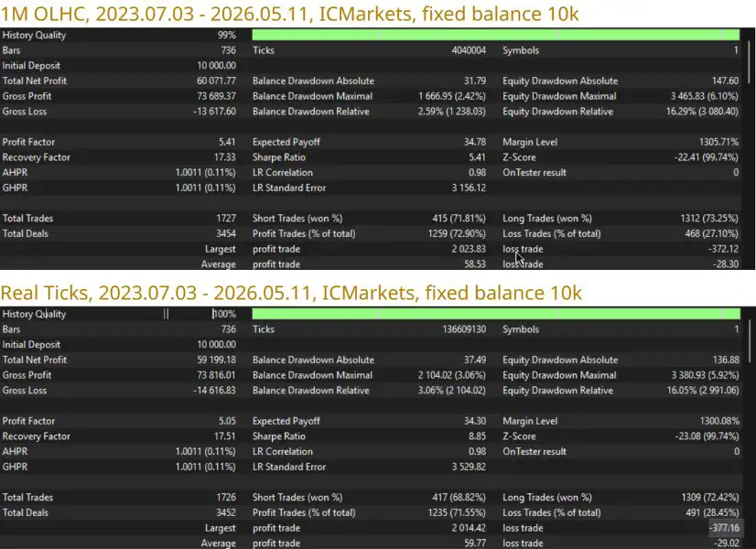Viewport: 756px width, 549px height.
Task: Select the Recovery Factor 17.33 value
Action: click(x=224, y=157)
